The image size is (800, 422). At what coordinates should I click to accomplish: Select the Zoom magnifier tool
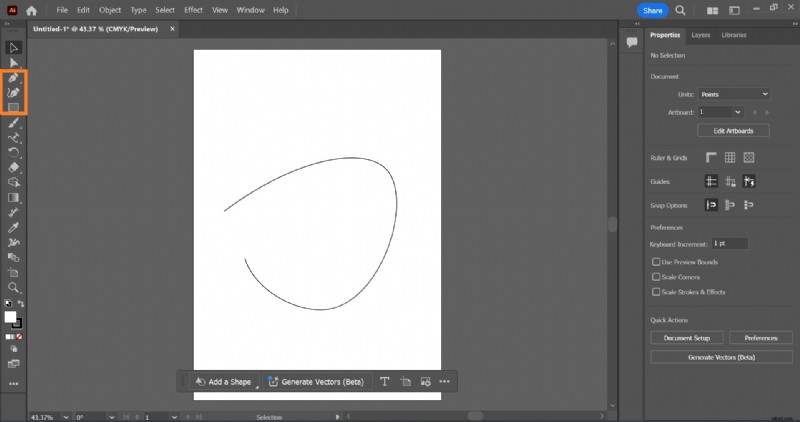tap(14, 287)
